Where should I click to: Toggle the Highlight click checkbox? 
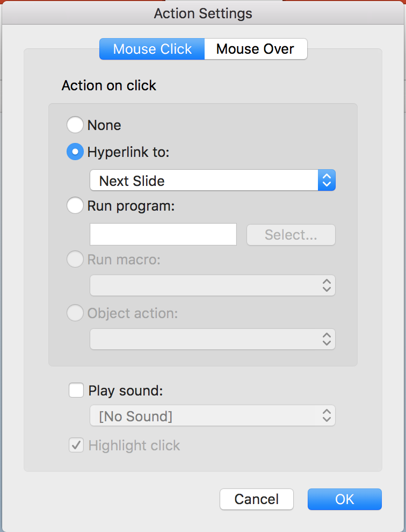point(76,445)
